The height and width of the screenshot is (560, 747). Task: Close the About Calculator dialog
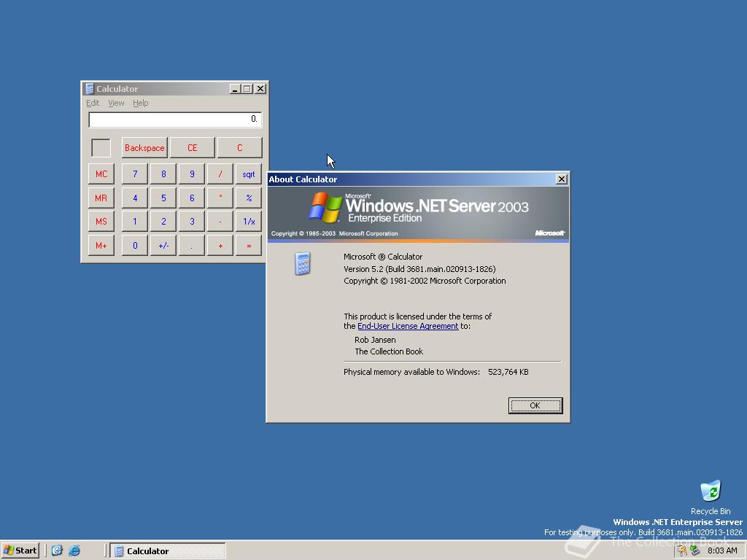point(562,179)
